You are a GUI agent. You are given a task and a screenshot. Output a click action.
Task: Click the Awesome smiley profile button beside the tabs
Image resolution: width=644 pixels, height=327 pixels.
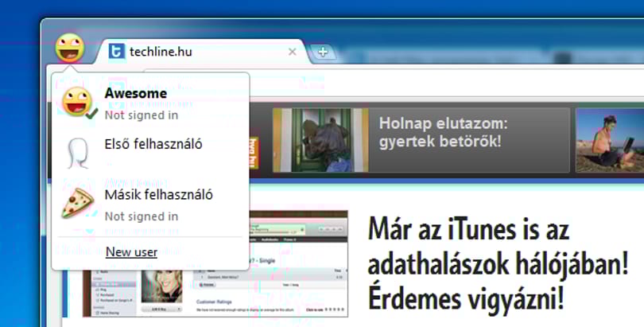coord(70,48)
